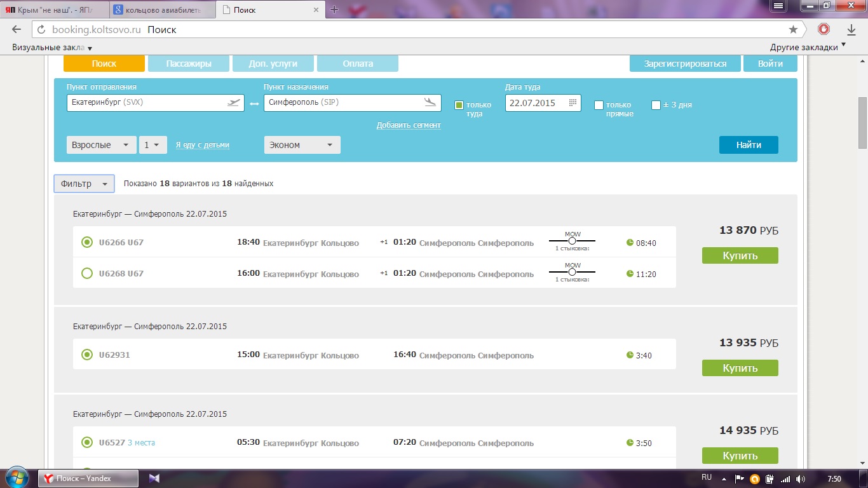
Task: Open a new tab with the plus icon
Action: 334,10
